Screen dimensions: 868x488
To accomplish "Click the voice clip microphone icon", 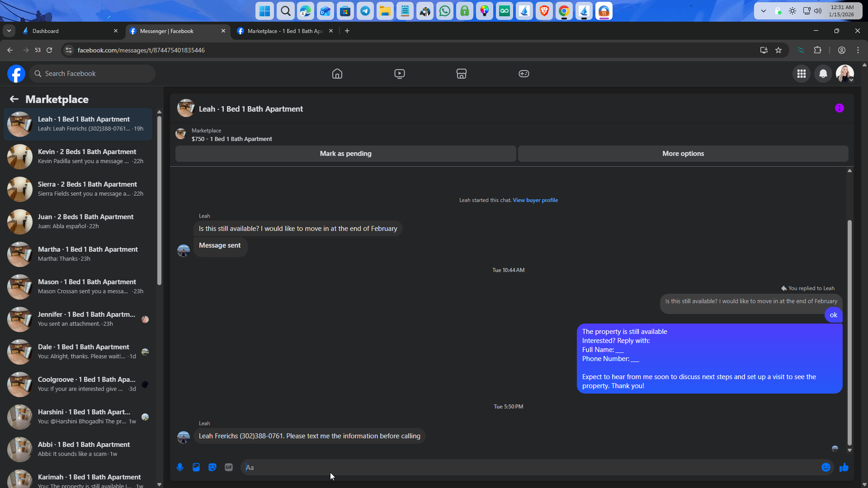I will coord(180,467).
